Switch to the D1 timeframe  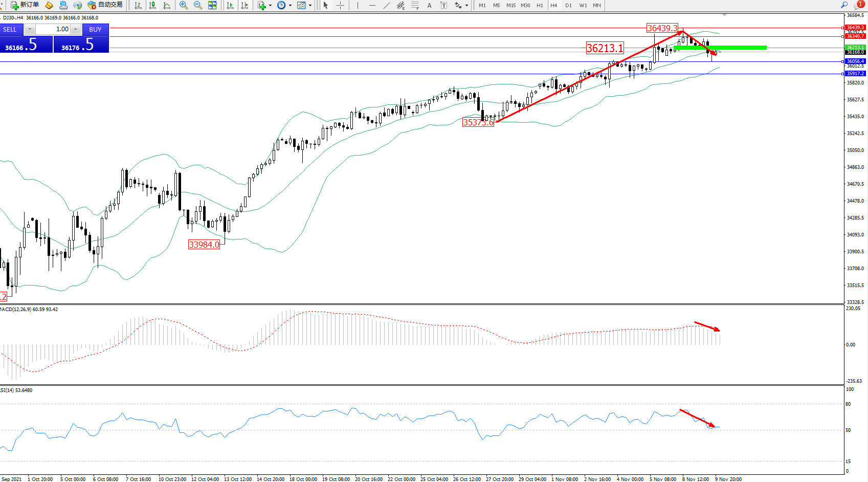(568, 5)
